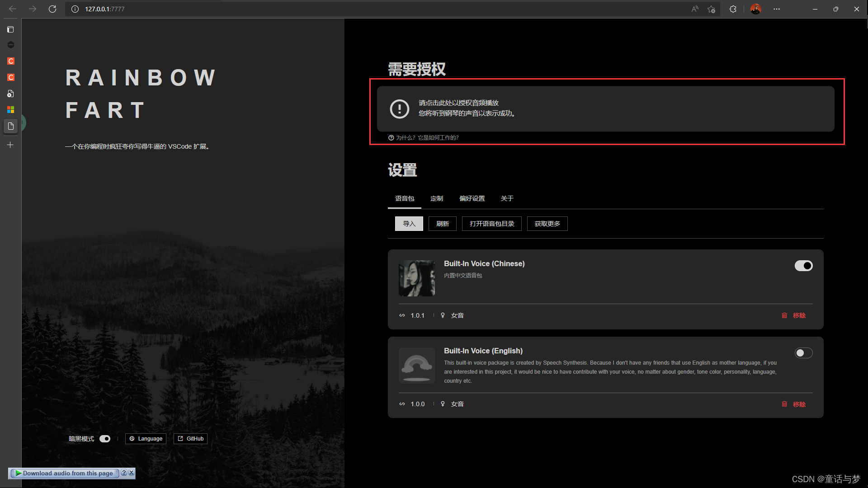Image resolution: width=868 pixels, height=488 pixels.
Task: Click 获取更多 button for more voice packs
Action: (546, 223)
